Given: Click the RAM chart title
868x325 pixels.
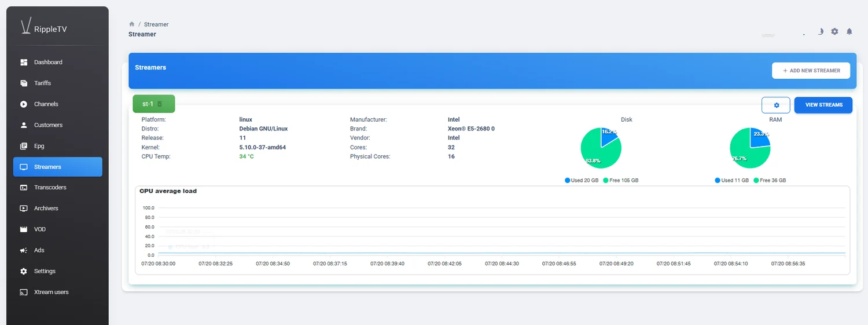Looking at the screenshot, I should click(775, 119).
